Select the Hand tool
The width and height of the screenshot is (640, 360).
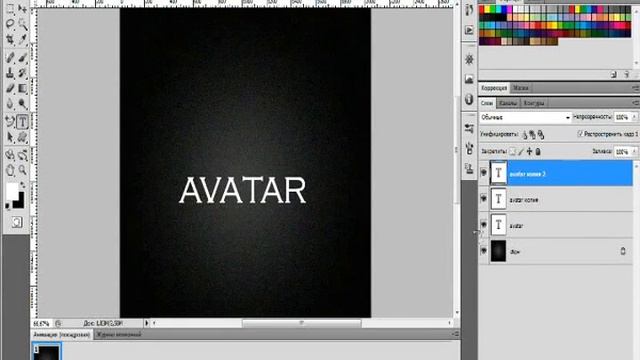tap(10, 170)
